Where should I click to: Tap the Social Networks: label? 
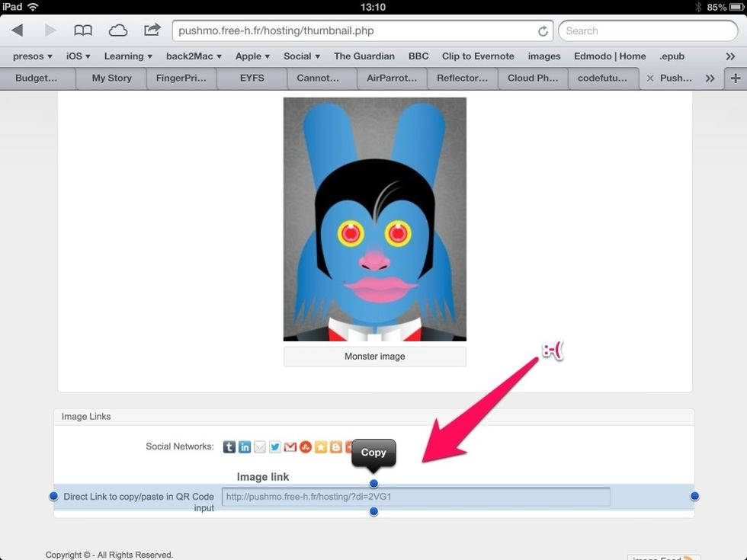coord(180,446)
